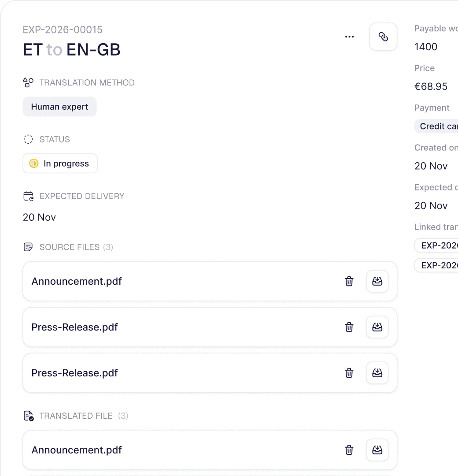Download the first Press-Release.pdf source file
Viewport: 458px width, 476px height.
point(377,327)
